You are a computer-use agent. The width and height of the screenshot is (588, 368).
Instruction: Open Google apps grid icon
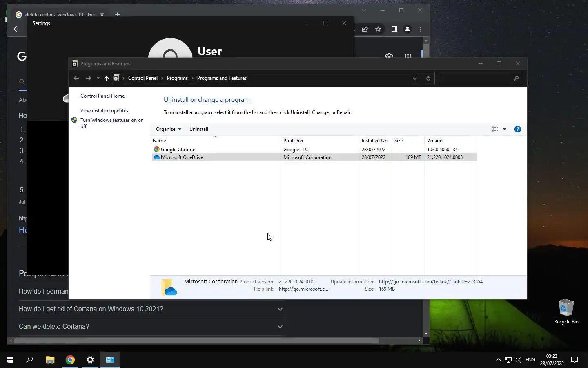coord(408,55)
